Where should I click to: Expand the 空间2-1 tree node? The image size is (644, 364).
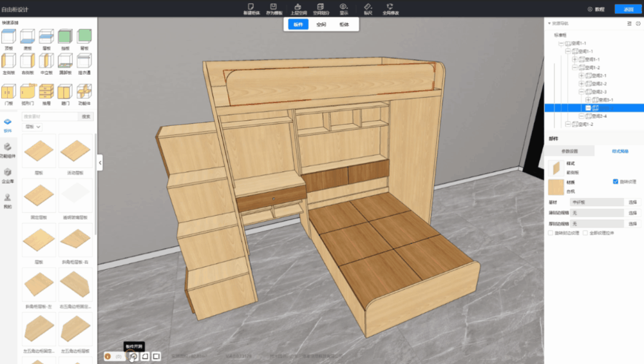[x=582, y=75]
